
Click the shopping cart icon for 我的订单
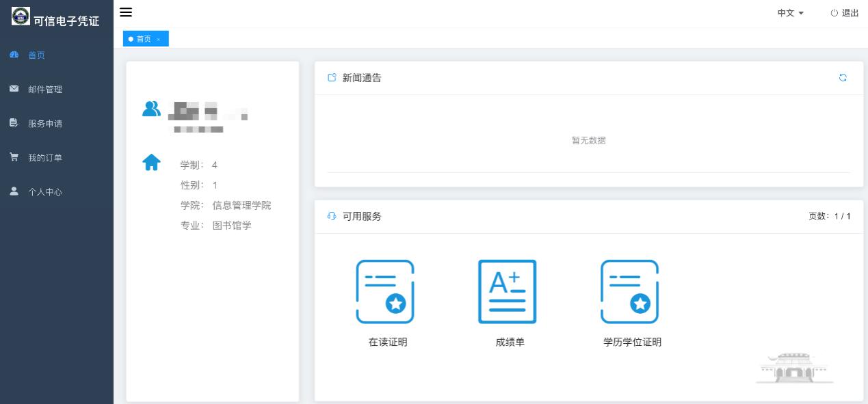point(14,157)
